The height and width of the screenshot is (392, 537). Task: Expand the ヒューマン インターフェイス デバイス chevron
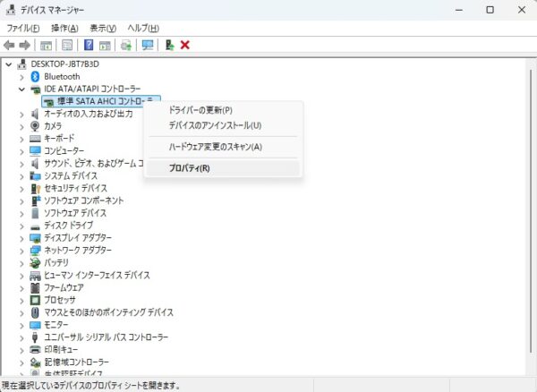coord(21,276)
